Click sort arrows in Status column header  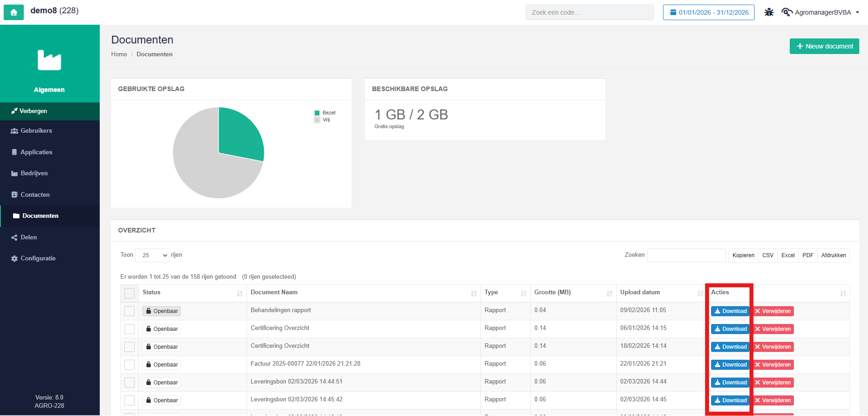tap(240, 293)
